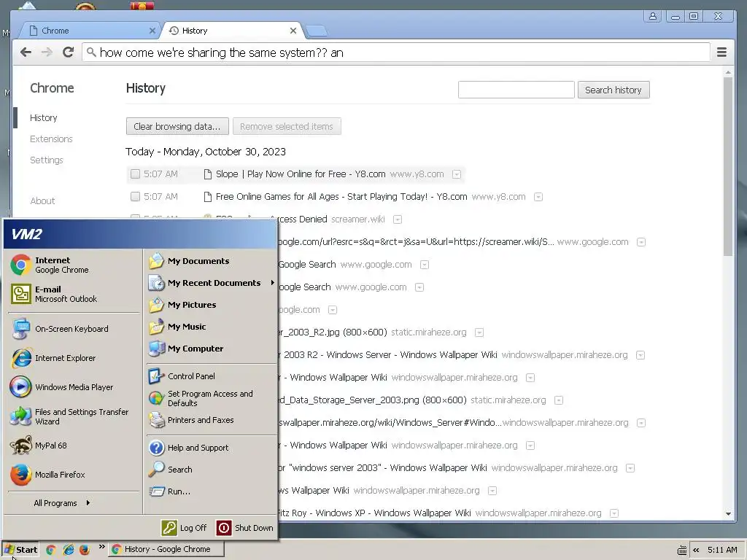Click Firefox quick launch icon in taskbar

[85, 550]
